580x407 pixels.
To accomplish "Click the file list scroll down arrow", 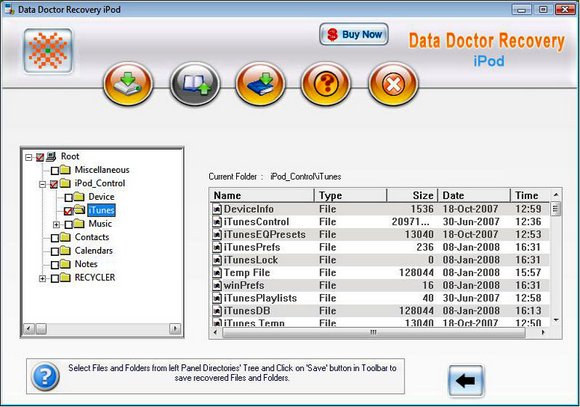I will [x=556, y=320].
